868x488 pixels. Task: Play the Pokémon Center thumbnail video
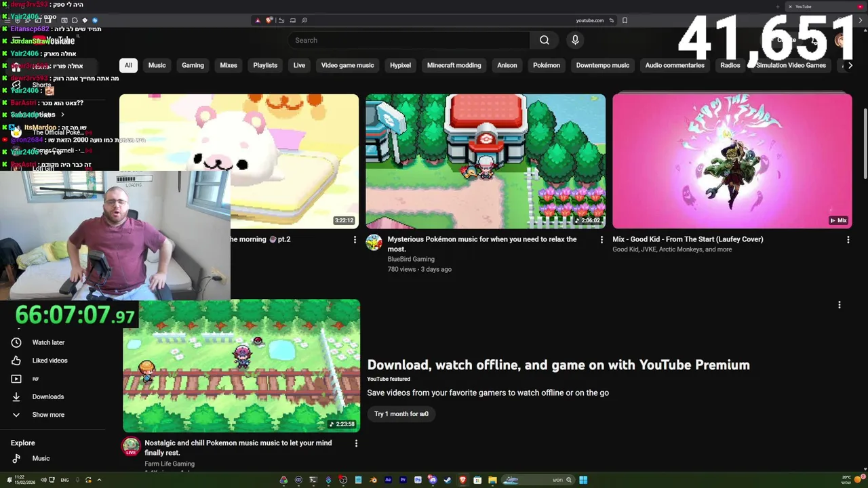(486, 161)
